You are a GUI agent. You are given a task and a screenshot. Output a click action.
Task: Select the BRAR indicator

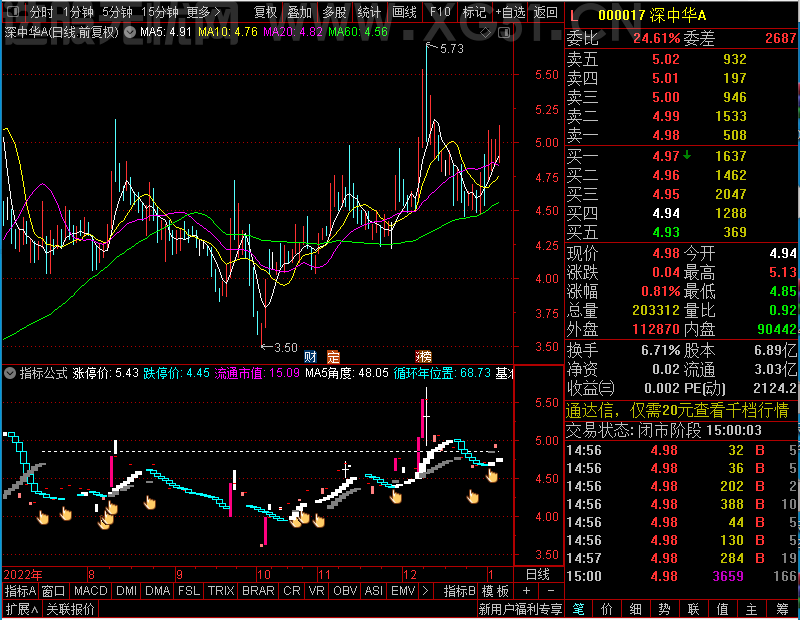(x=258, y=591)
